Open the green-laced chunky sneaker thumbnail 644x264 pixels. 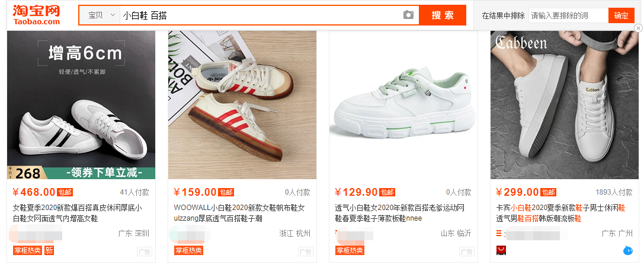[403, 105]
